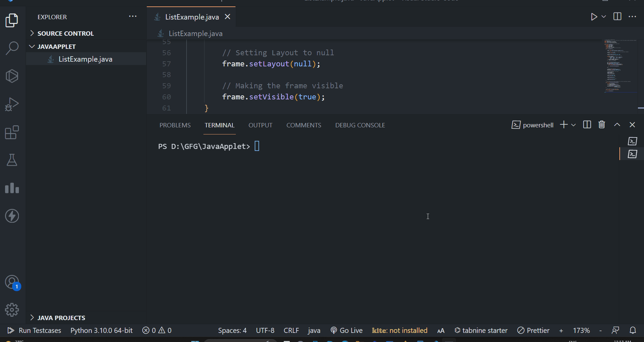Expand the Source Control section

pos(65,33)
